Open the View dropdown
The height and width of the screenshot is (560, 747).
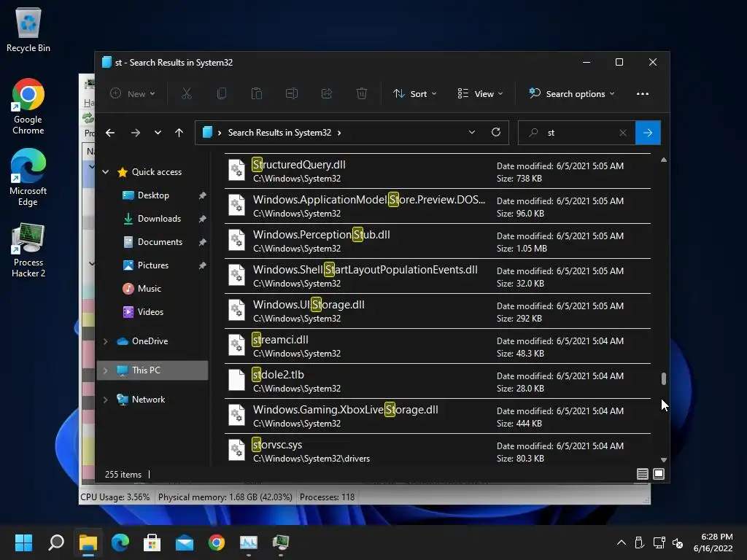[480, 94]
